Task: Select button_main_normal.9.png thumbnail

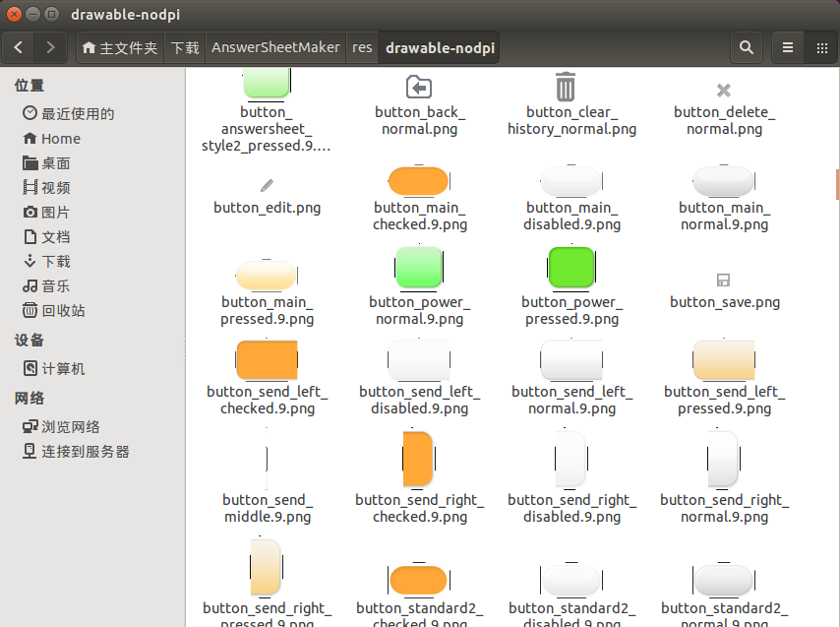Action: [724, 181]
